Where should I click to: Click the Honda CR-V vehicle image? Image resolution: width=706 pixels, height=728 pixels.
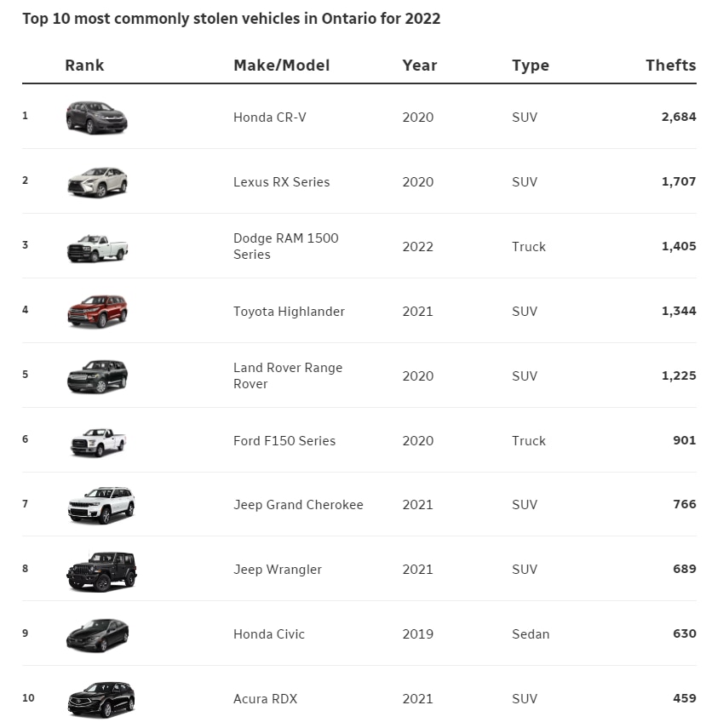point(97,118)
